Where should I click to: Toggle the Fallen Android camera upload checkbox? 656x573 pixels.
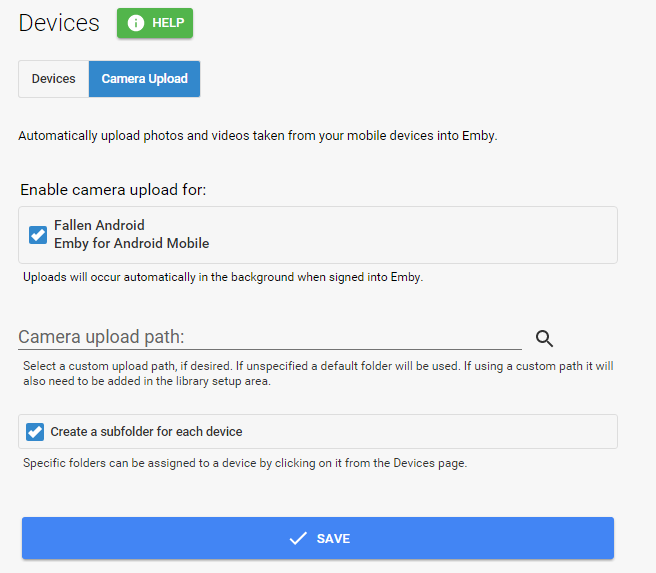pyautogui.click(x=38, y=235)
